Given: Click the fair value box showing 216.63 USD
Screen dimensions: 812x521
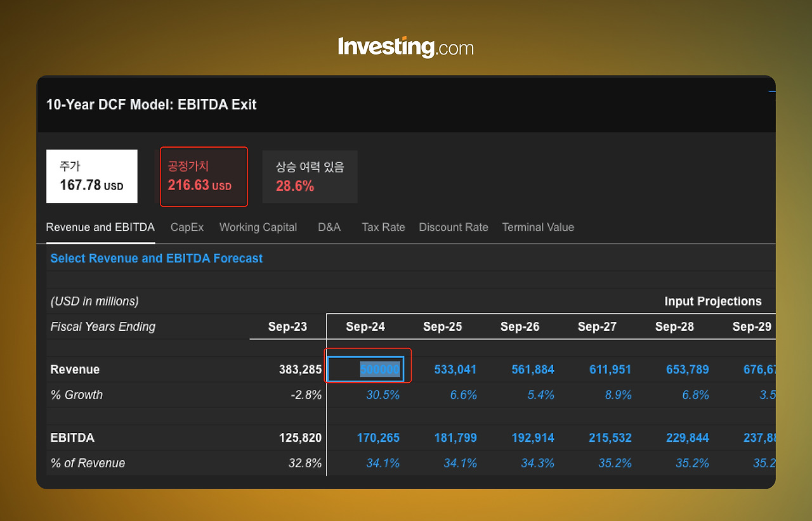Looking at the screenshot, I should [x=204, y=176].
